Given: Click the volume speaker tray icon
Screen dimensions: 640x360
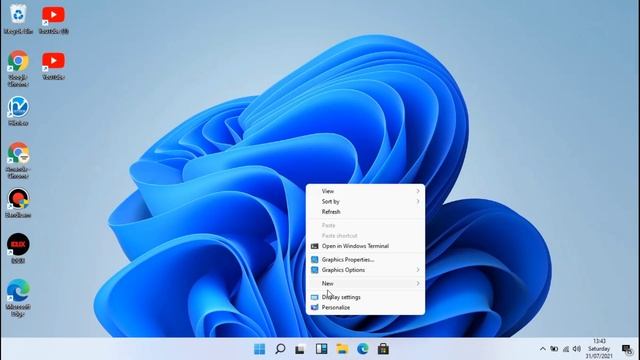Looking at the screenshot, I should tap(577, 349).
